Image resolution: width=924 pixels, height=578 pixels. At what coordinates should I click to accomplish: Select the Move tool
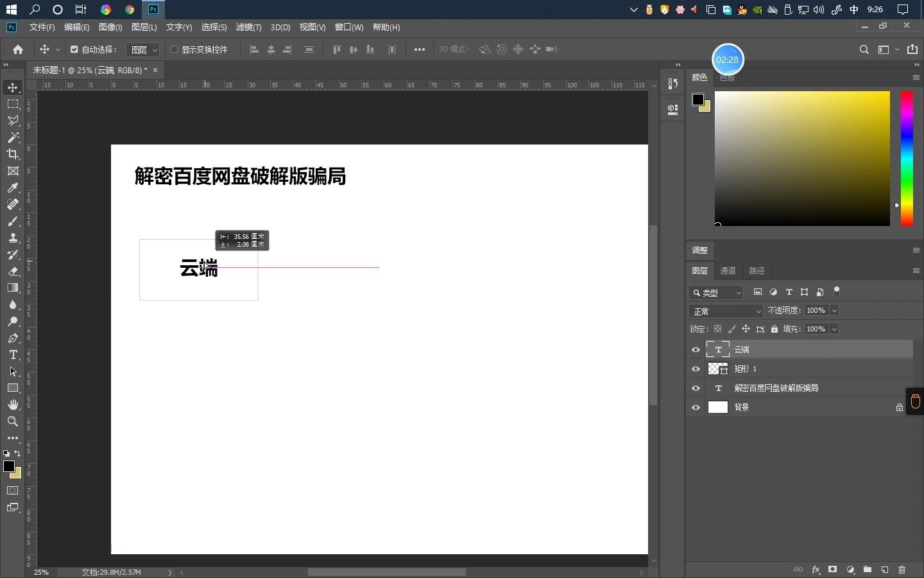point(13,87)
